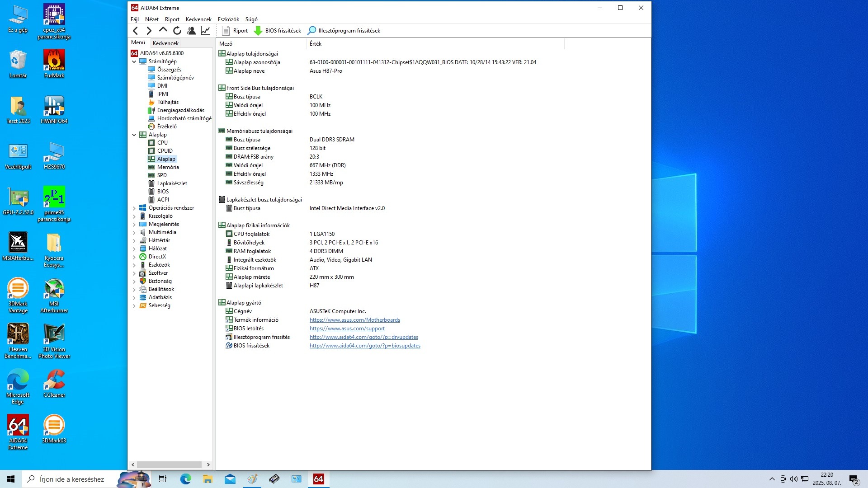The height and width of the screenshot is (488, 868).
Task: Open the graph chart toolbar icon
Action: coord(205,31)
